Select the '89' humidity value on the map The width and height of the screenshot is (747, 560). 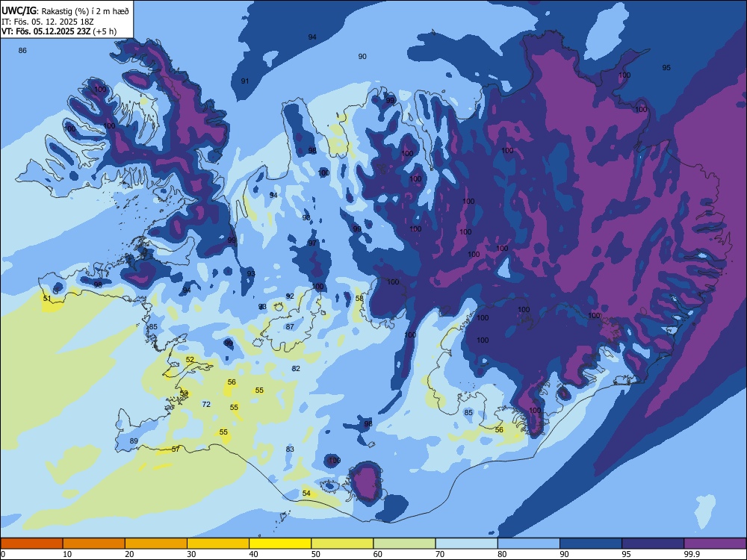pos(134,441)
